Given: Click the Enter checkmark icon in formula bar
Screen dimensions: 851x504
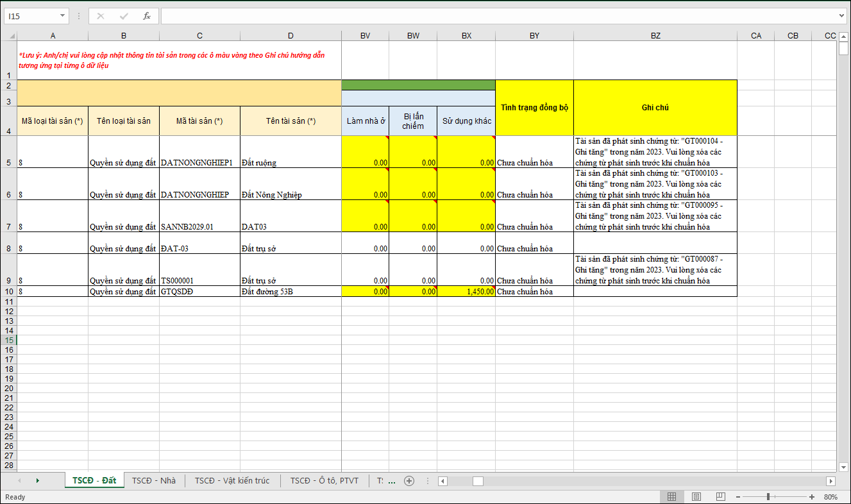Looking at the screenshot, I should point(124,16).
